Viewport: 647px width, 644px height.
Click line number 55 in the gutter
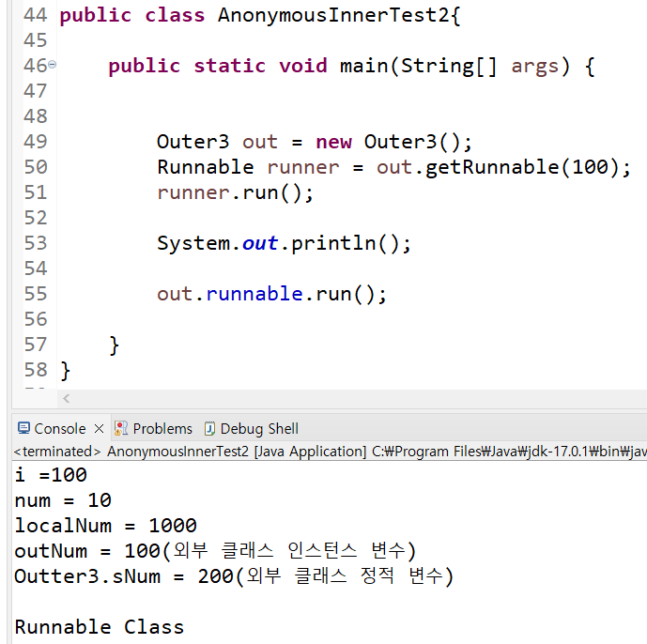click(x=36, y=294)
